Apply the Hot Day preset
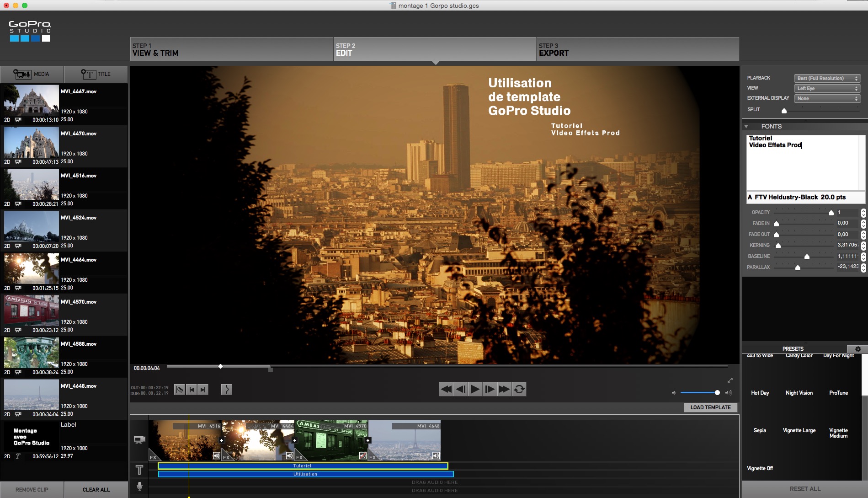Screen dimensions: 868x498 760,393
